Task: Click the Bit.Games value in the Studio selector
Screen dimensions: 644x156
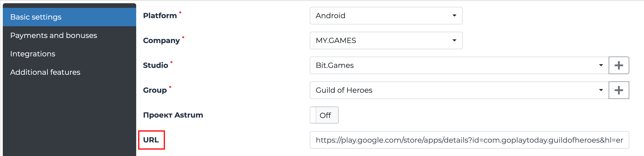Action: (x=334, y=65)
